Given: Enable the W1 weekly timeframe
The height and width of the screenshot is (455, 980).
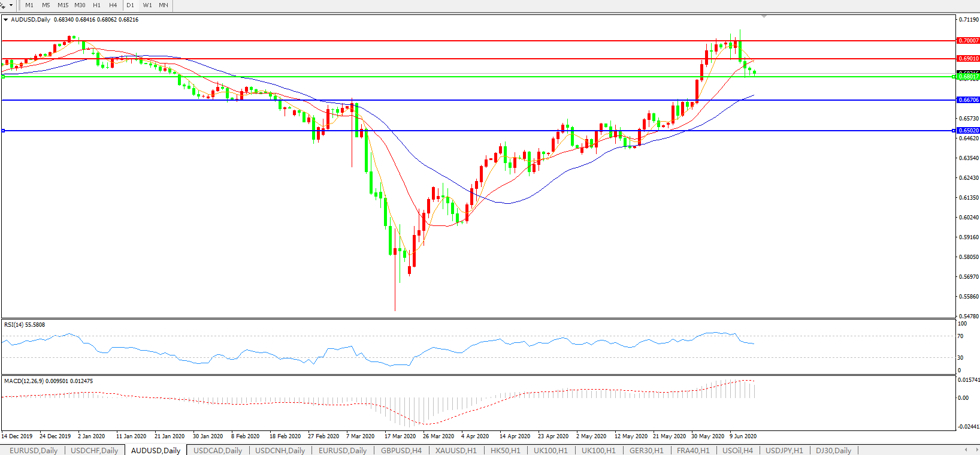Looking at the screenshot, I should pos(147,5).
